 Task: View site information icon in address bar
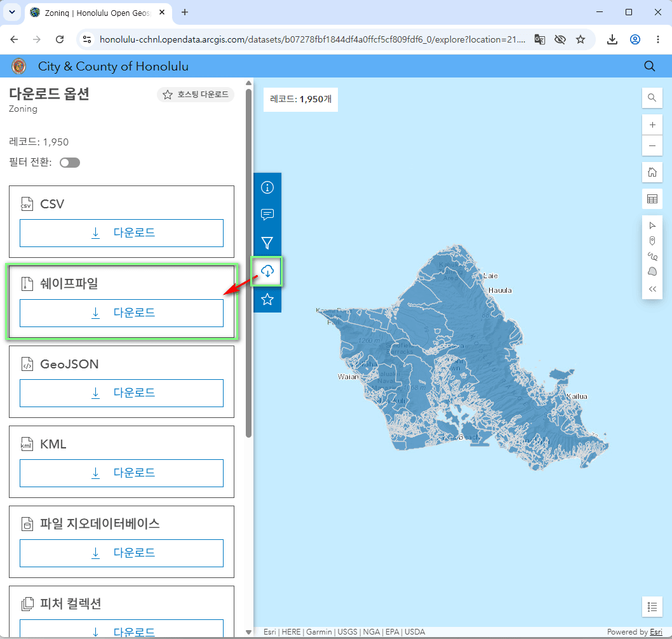point(87,39)
